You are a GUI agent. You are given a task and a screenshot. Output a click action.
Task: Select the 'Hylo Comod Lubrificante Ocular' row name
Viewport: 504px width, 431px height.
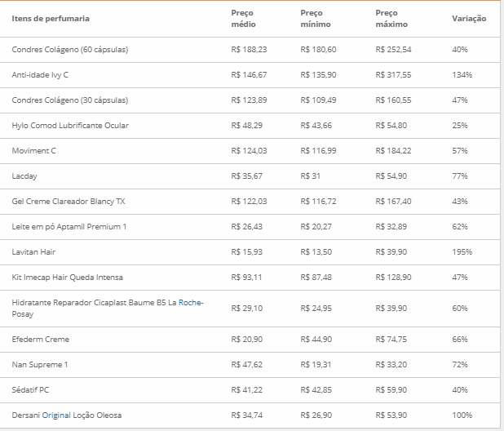[70, 126]
